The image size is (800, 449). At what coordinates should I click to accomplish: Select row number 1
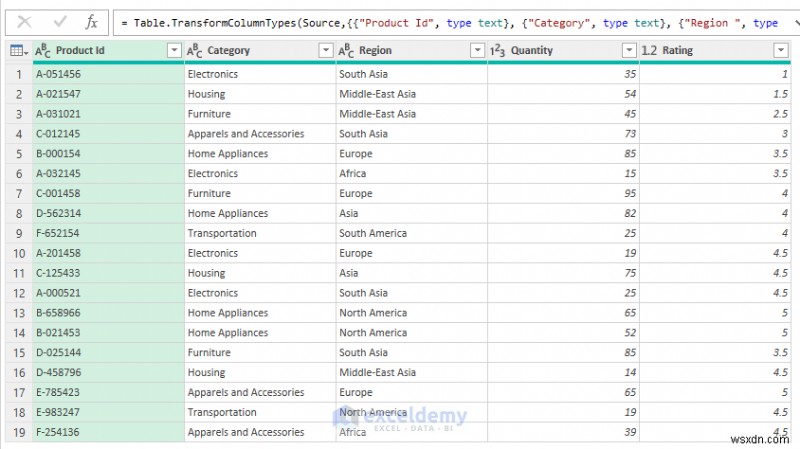pyautogui.click(x=19, y=74)
